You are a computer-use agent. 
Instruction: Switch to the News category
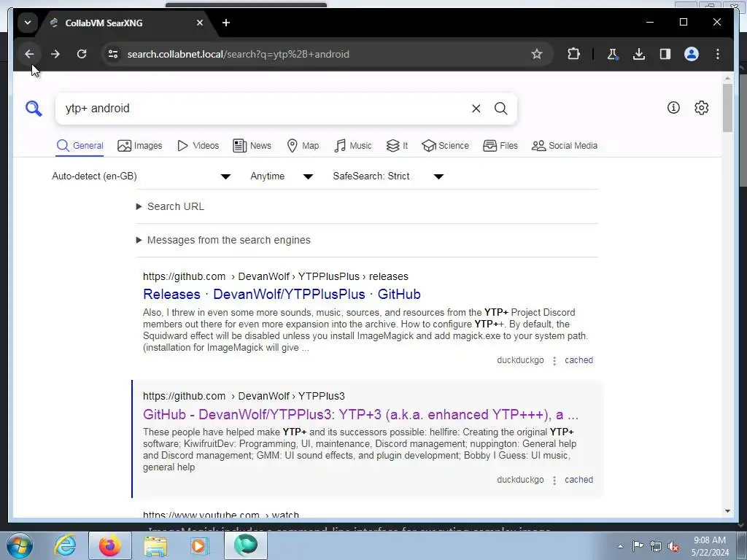252,146
